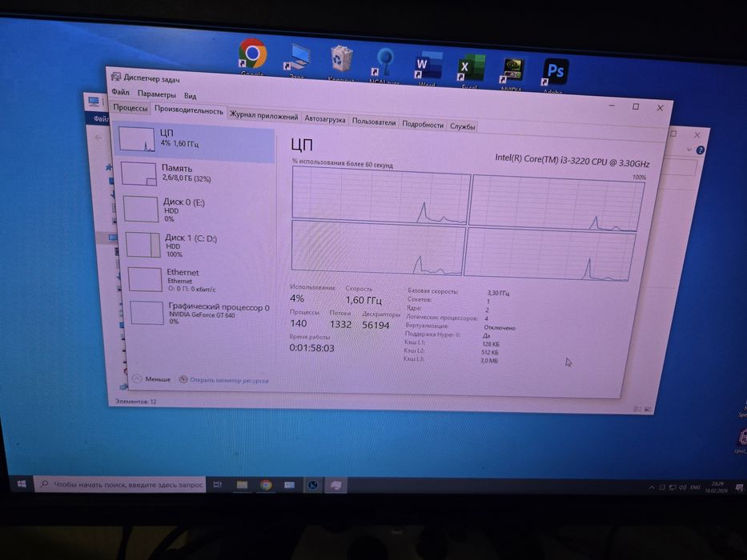Switch to the Процессы tab
This screenshot has width=747, height=560.
pos(130,108)
